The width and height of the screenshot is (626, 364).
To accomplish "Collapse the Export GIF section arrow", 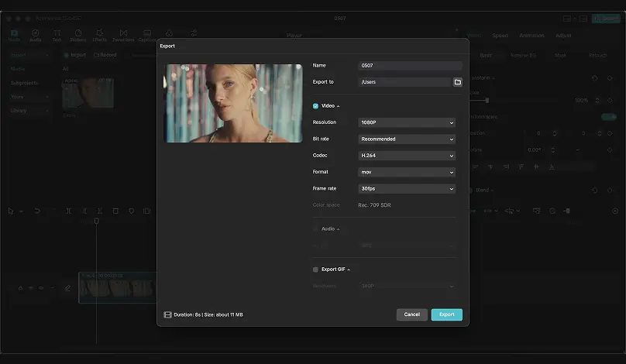I will [x=349, y=270].
